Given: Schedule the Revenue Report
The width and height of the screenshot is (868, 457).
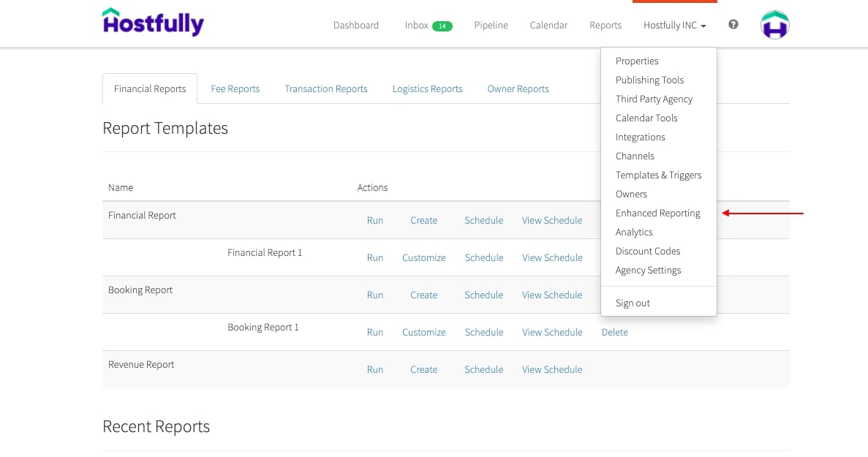Looking at the screenshot, I should [483, 369].
